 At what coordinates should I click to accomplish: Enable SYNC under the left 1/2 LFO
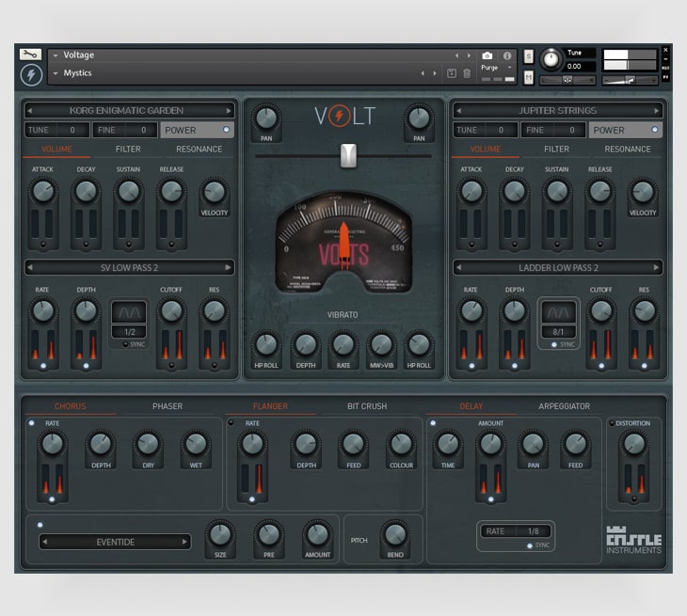[x=126, y=344]
